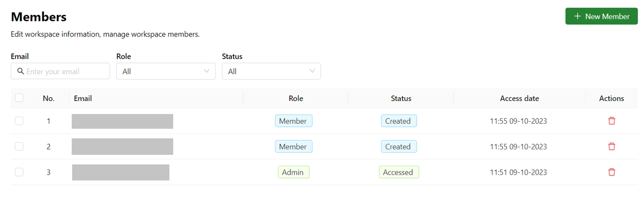Open the Role filter dropdown
The width and height of the screenshot is (644, 223).
click(166, 71)
